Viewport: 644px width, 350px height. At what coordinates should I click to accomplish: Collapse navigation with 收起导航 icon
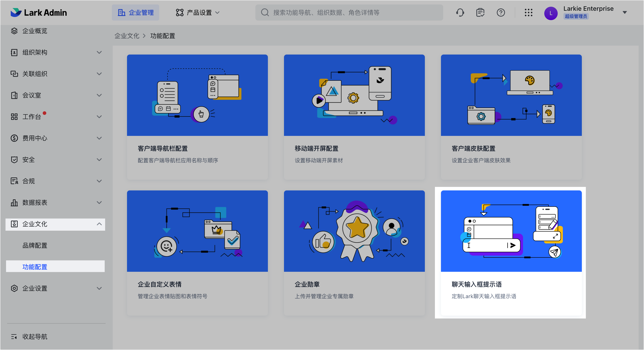(x=14, y=337)
